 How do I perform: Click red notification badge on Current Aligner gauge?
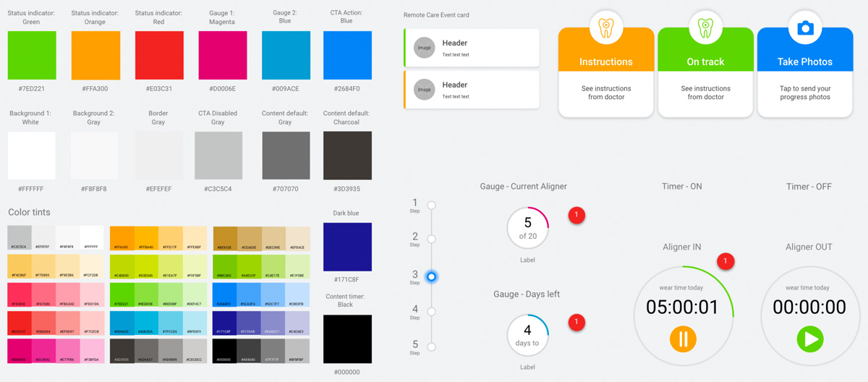coord(576,215)
